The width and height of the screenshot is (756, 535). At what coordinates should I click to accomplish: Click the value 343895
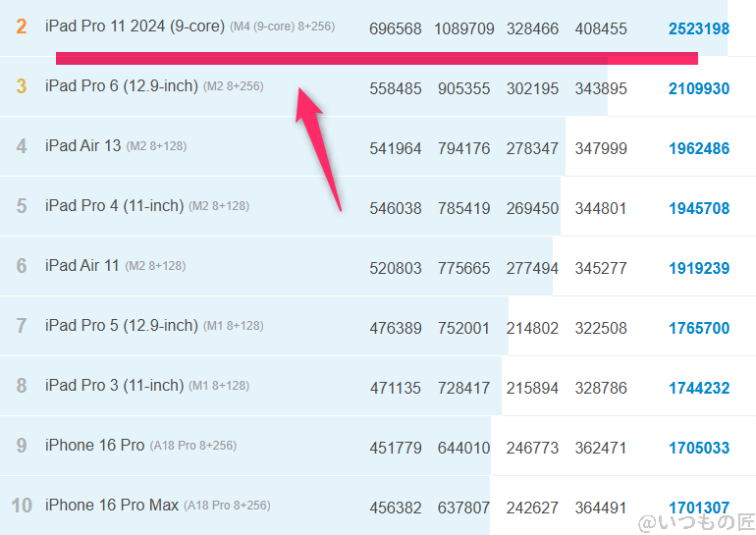(x=601, y=88)
